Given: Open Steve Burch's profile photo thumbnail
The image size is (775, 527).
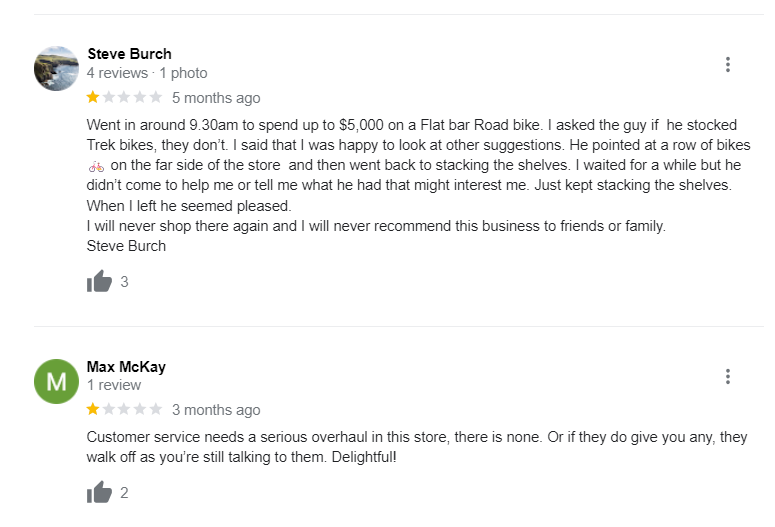Looking at the screenshot, I should 56,68.
